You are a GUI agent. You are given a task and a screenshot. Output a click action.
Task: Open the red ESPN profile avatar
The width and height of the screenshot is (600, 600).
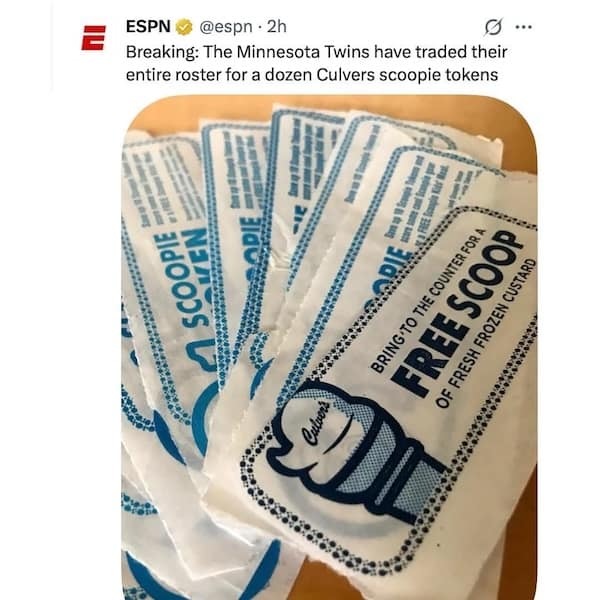[93, 38]
